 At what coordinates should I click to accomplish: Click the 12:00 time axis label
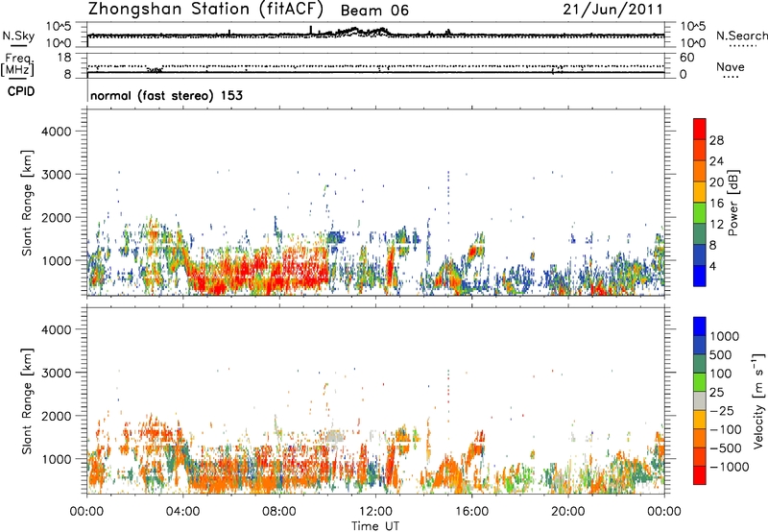click(x=375, y=512)
